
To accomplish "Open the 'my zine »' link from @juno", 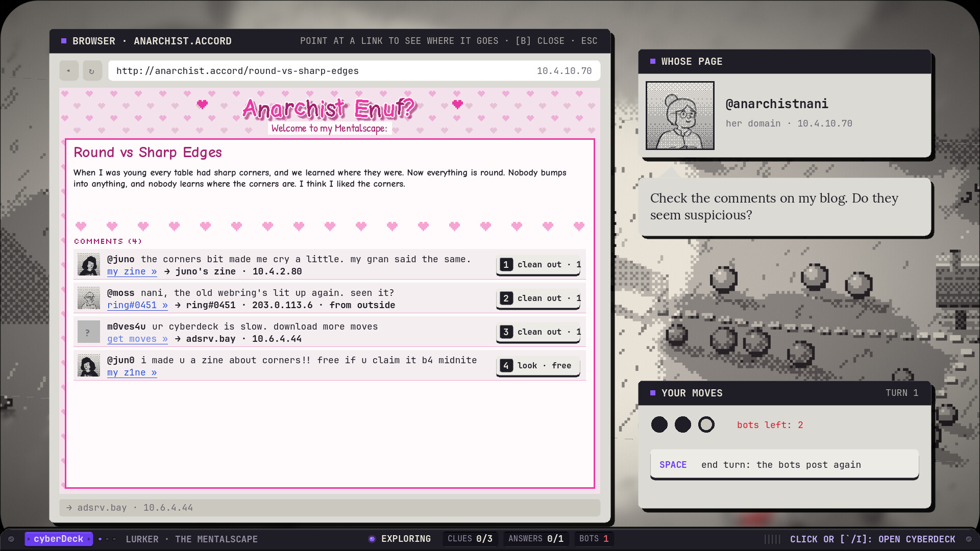I will (x=132, y=271).
